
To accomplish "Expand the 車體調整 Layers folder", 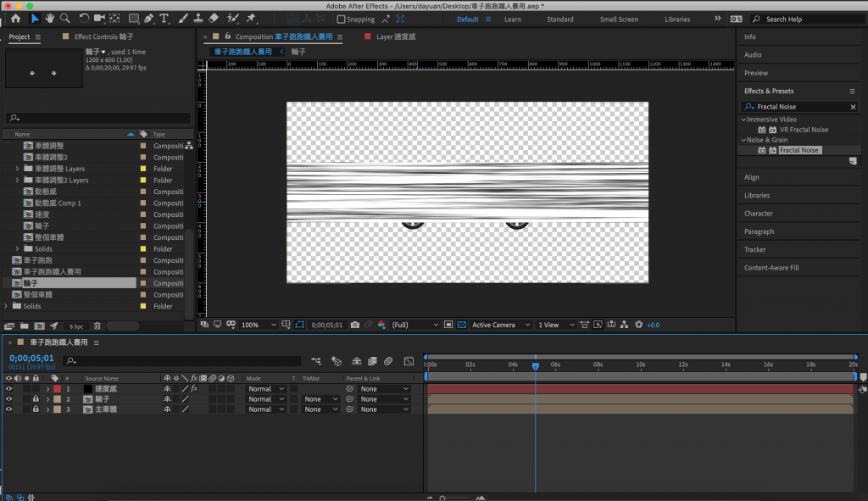I will click(18, 169).
